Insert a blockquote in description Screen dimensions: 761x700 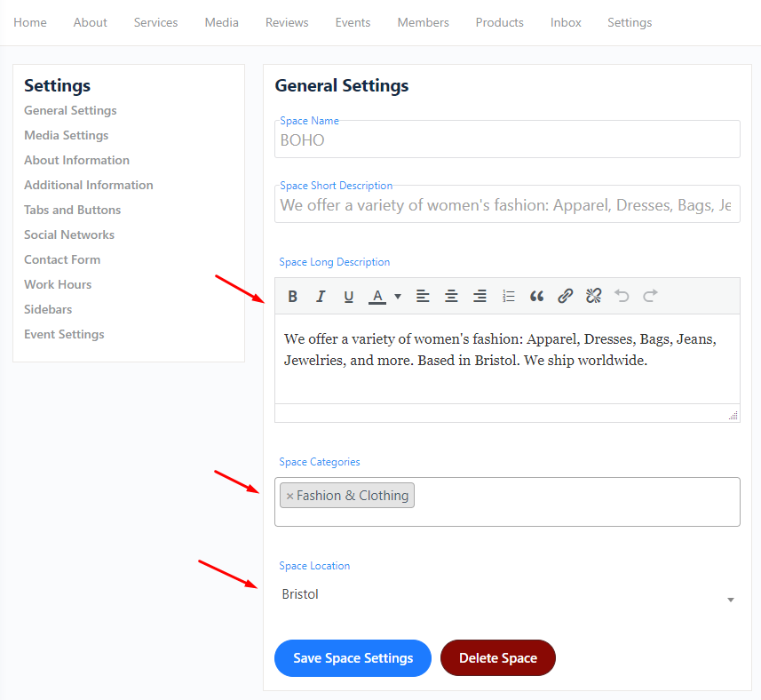536,296
